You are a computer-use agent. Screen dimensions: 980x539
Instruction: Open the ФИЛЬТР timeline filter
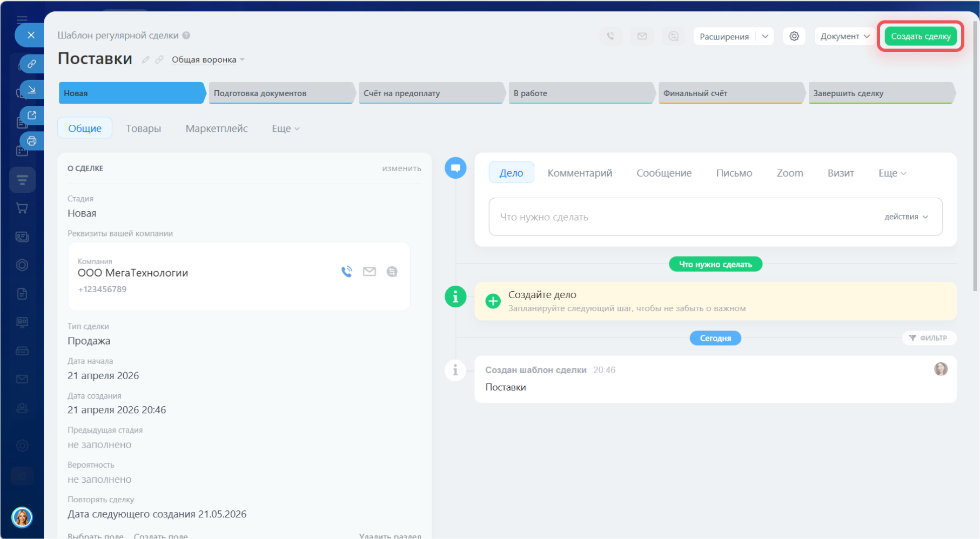[x=928, y=338]
